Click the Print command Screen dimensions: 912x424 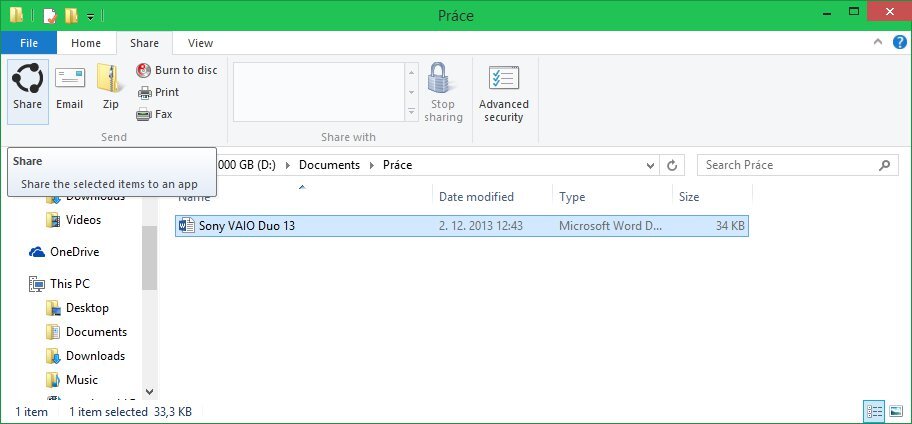[x=158, y=92]
